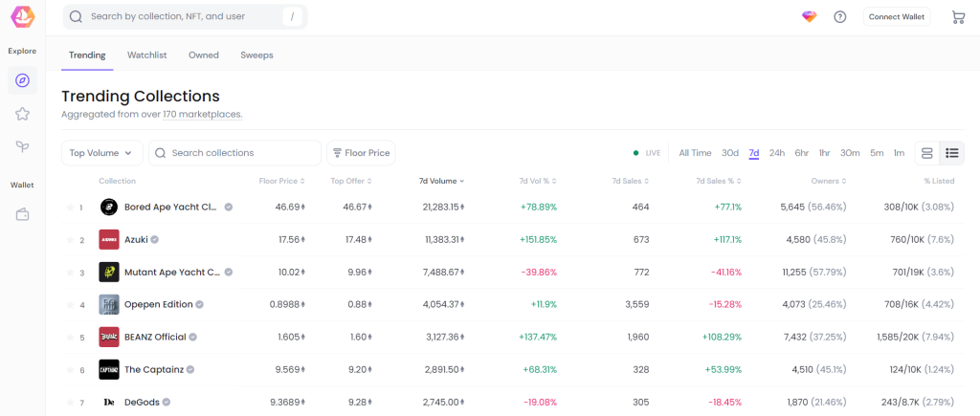Open the help question mark icon

[840, 16]
